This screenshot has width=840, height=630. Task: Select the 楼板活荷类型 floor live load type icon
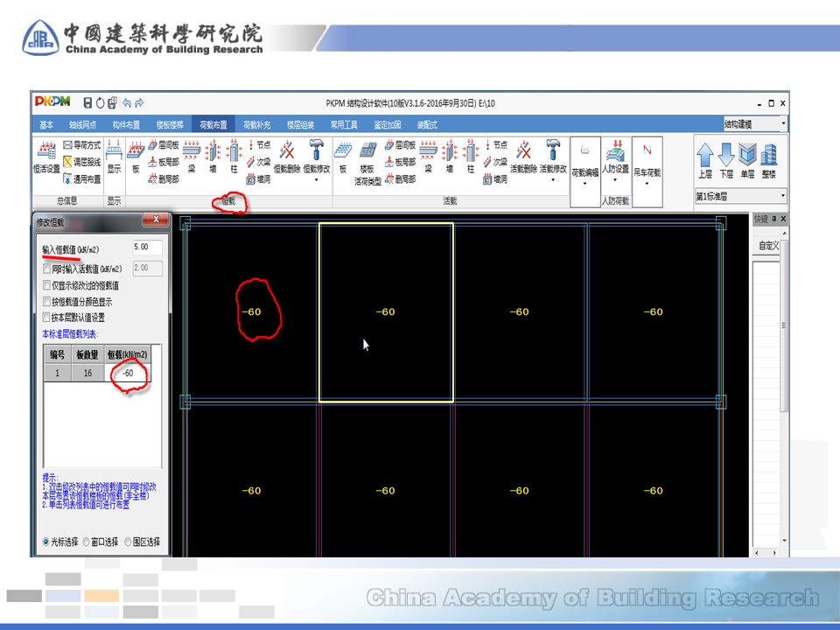tap(368, 160)
